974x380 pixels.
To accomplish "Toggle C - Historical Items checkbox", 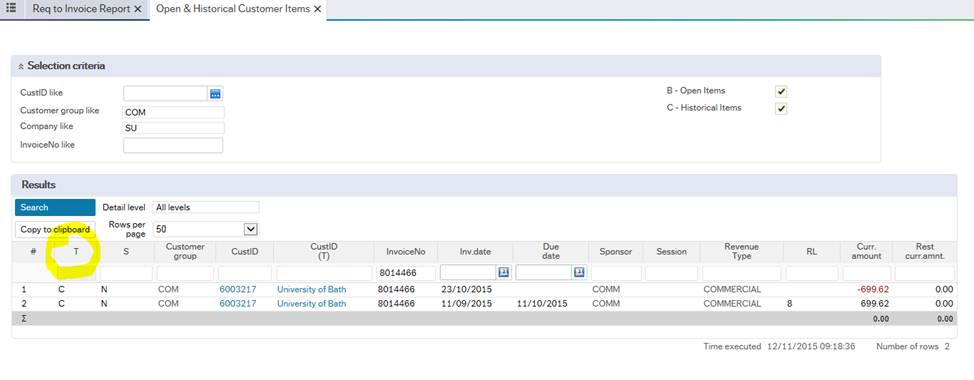I will [781, 109].
